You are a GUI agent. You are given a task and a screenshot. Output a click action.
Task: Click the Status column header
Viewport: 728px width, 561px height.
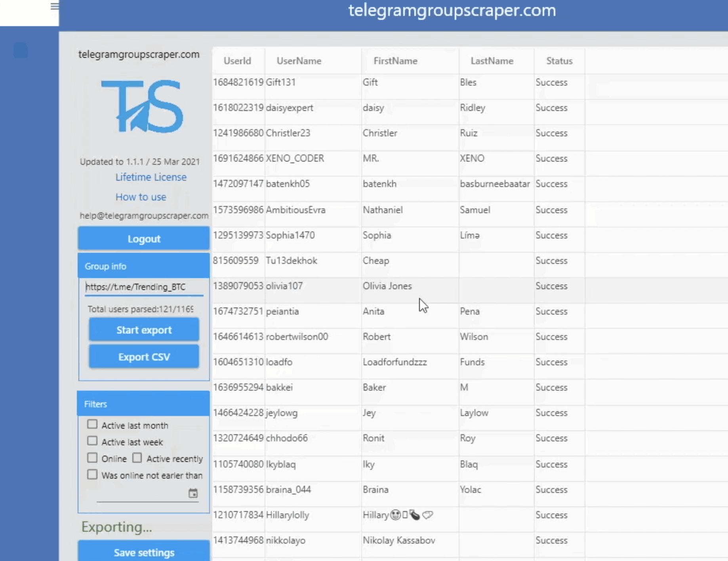pos(559,61)
